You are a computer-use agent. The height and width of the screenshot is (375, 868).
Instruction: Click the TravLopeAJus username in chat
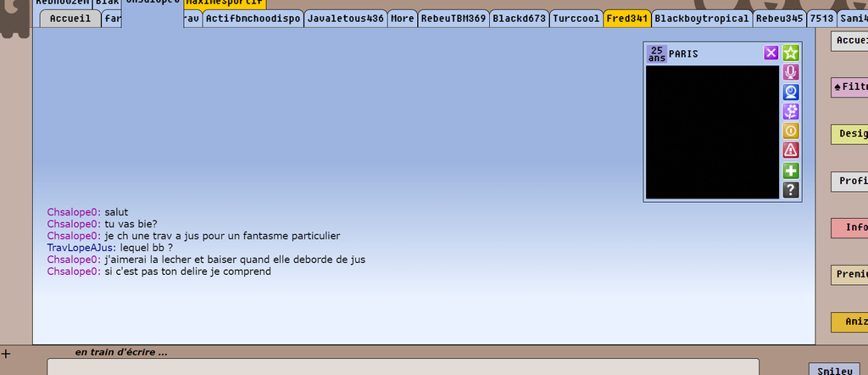(81, 248)
